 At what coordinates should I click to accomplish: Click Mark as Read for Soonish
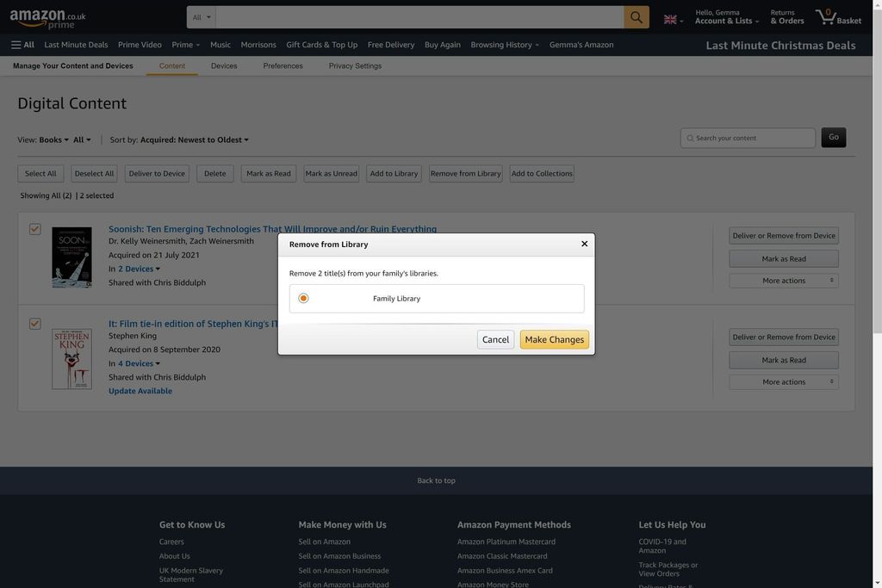point(784,258)
